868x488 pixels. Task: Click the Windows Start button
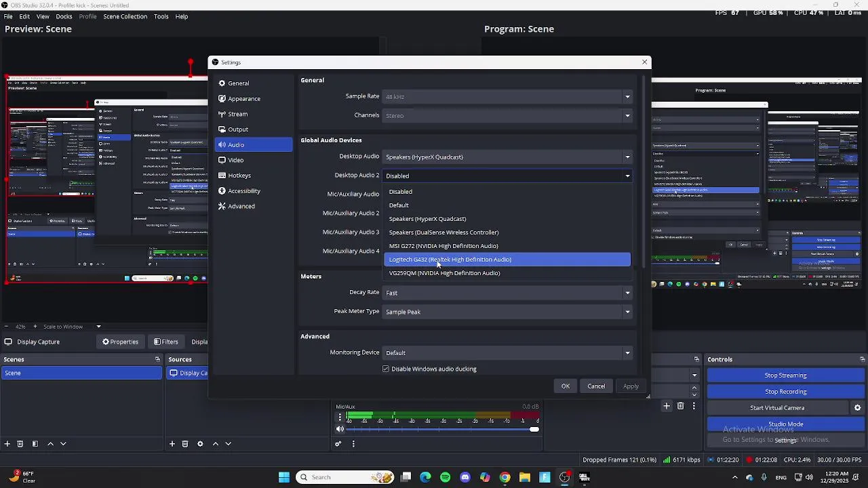point(284,477)
